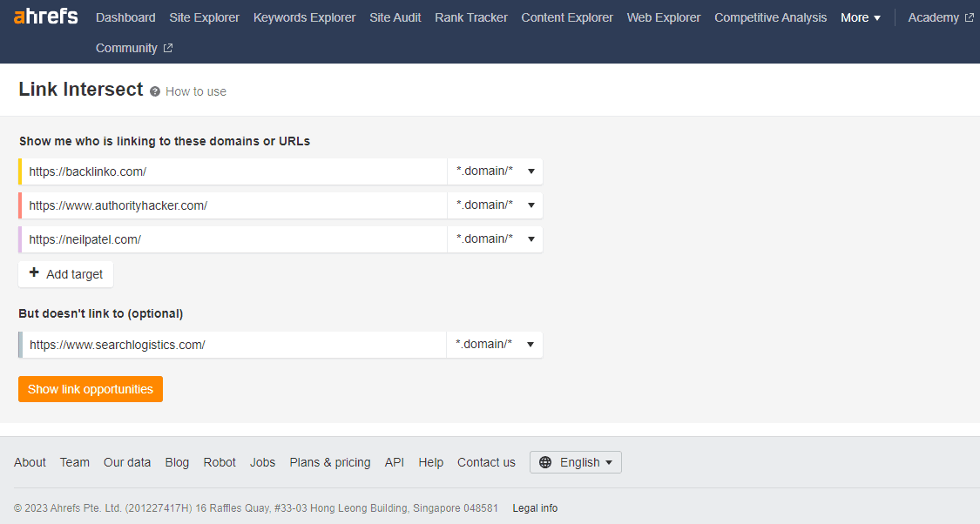The image size is (980, 524).
Task: Click the Community external link icon
Action: (x=168, y=48)
